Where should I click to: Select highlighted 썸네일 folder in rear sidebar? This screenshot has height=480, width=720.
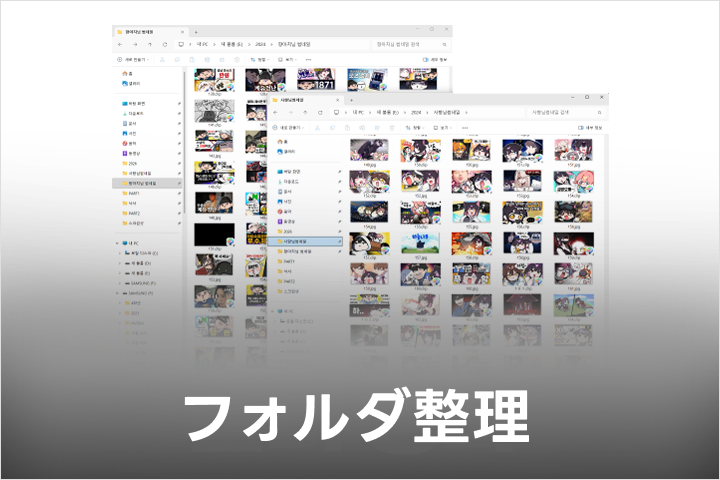click(x=147, y=183)
